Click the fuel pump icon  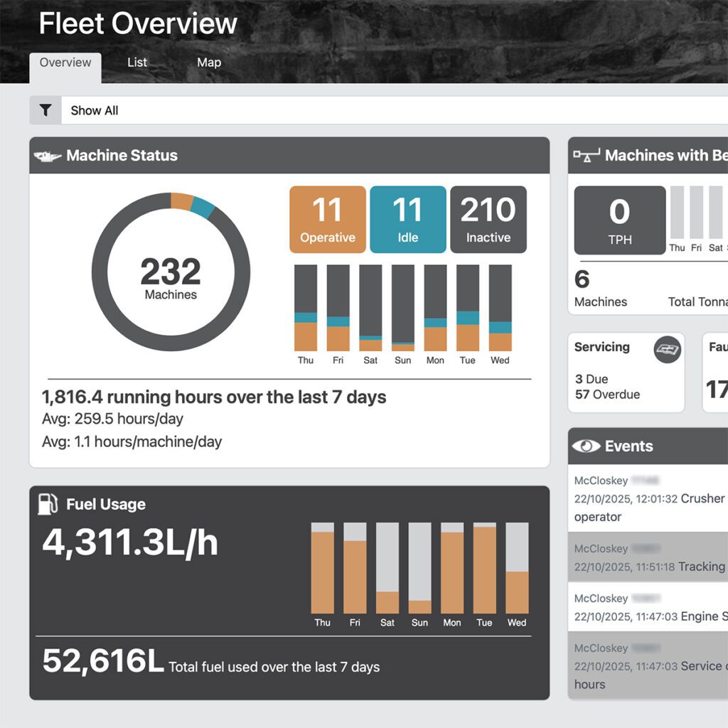tap(48, 504)
